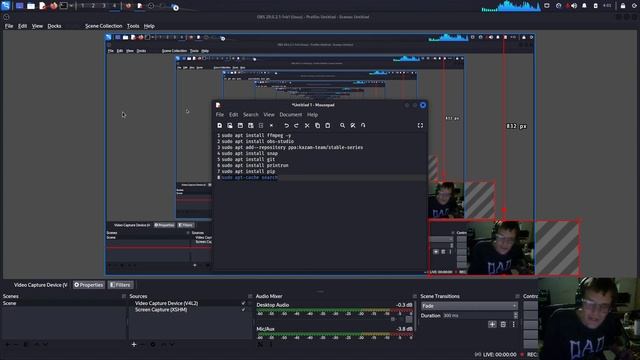640x360 pixels.
Task: Open the Scenes dock options icon
Action: (x=124, y=296)
